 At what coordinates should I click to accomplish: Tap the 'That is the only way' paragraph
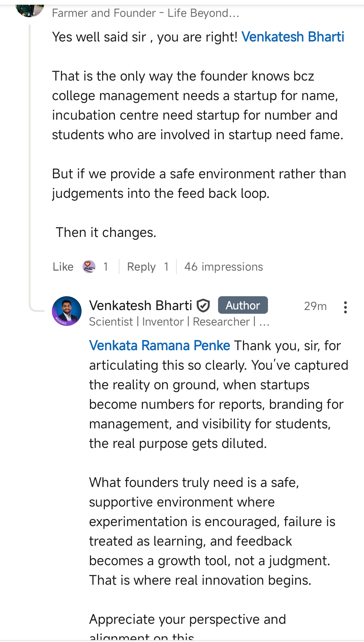click(198, 105)
